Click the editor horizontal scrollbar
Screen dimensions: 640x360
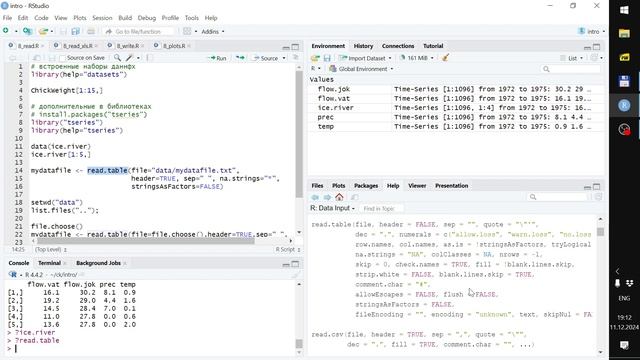pyautogui.click(x=147, y=241)
